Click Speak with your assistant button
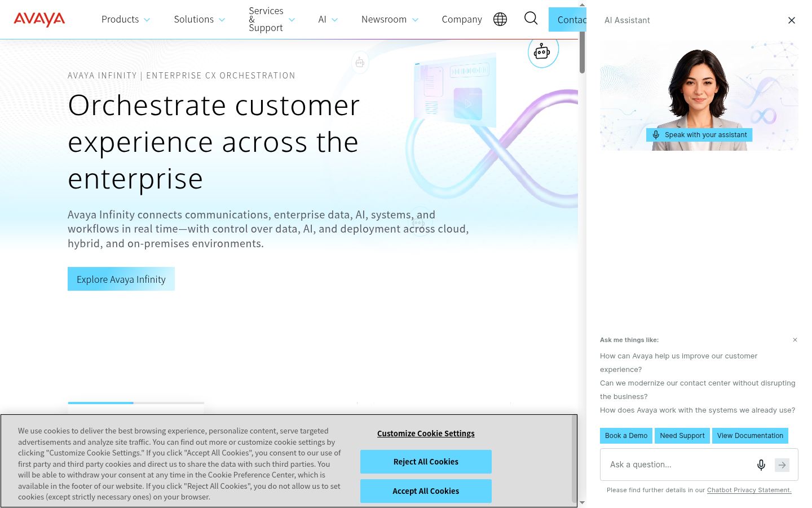Viewport: 812px width, 508px height. coord(699,135)
